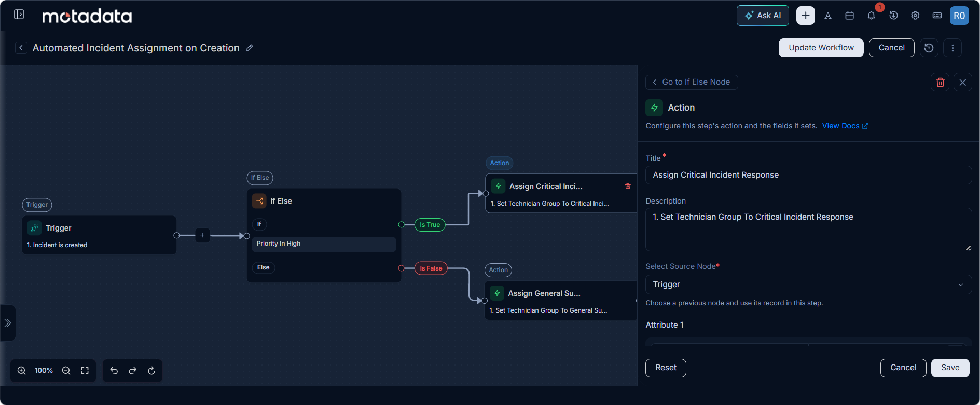980x405 pixels.
Task: Open the recent history clock icon in header
Action: pyautogui.click(x=893, y=16)
